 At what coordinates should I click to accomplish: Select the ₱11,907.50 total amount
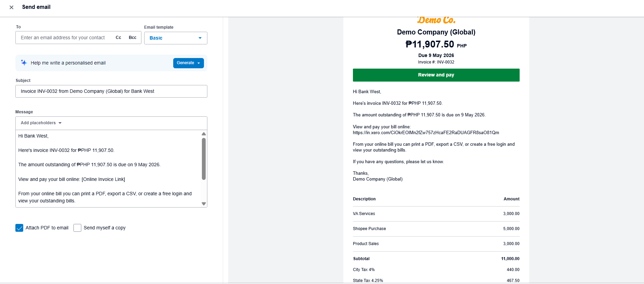(430, 44)
